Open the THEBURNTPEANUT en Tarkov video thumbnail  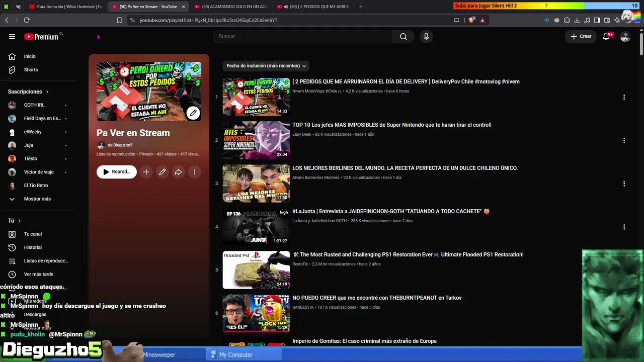256,313
